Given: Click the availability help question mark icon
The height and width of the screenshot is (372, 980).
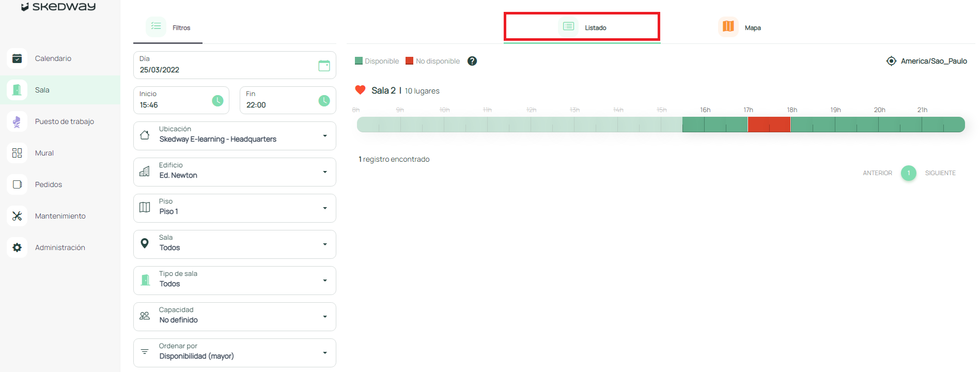Looking at the screenshot, I should (472, 61).
